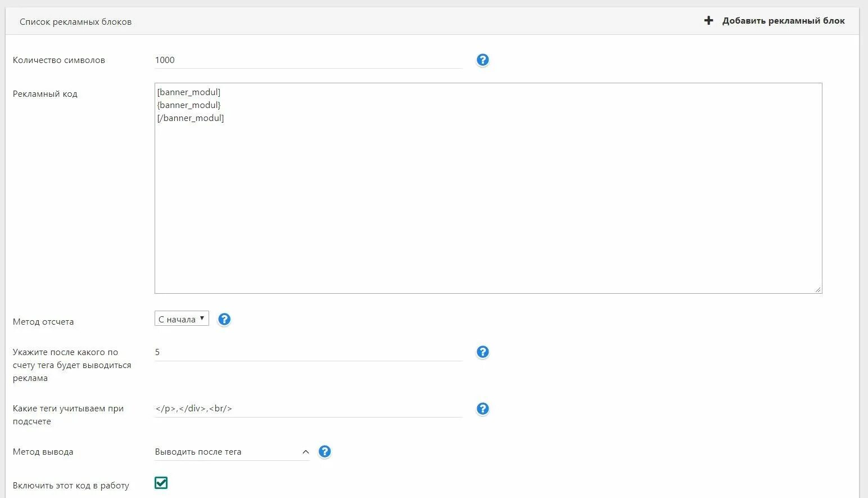
Task: Open help icon next to 'Метод вывода'
Action: (x=324, y=451)
